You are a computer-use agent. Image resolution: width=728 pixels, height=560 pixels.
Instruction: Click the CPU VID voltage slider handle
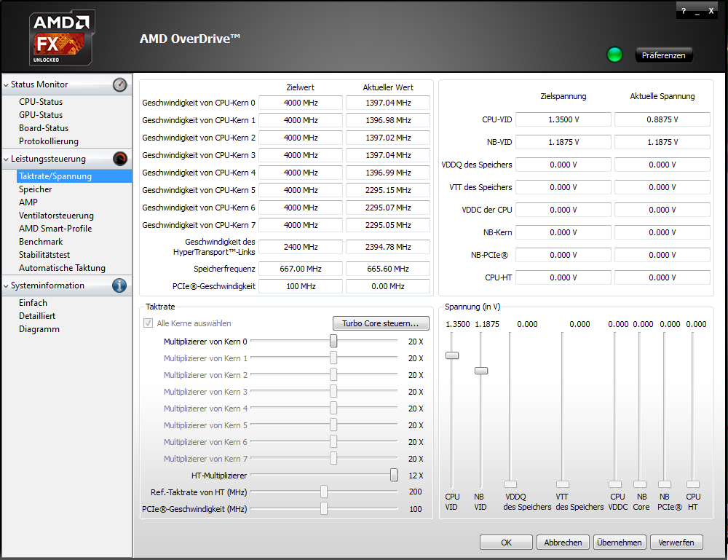click(452, 355)
